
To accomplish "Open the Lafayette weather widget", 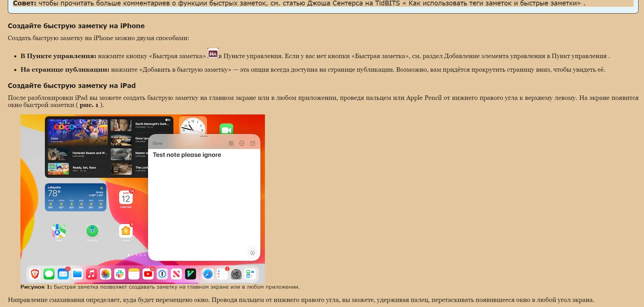I will [76, 197].
